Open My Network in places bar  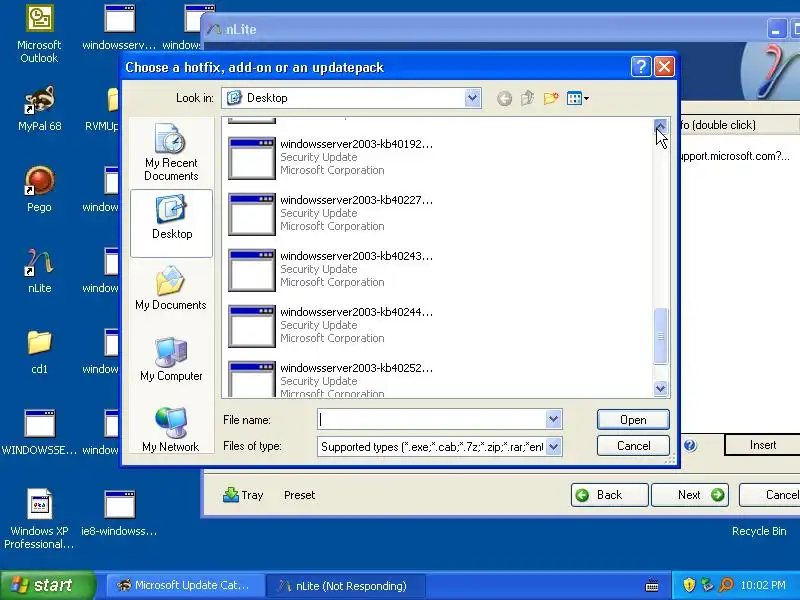[x=171, y=430]
